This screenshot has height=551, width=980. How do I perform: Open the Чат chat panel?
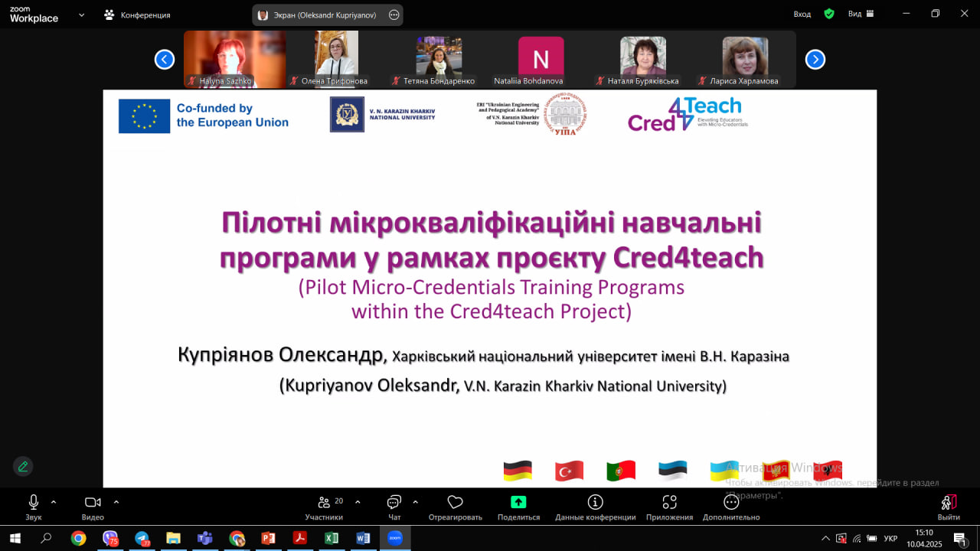[394, 507]
